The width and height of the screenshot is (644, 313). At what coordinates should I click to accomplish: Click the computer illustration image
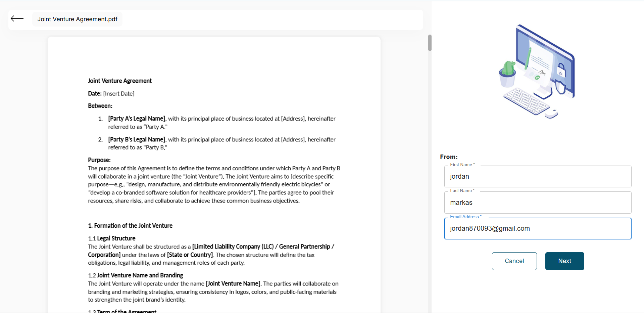[537, 72]
